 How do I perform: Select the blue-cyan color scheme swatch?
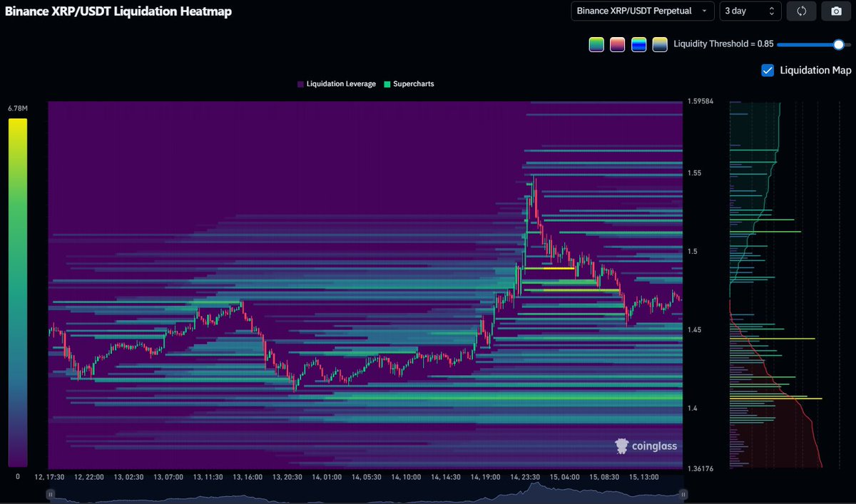coord(639,44)
